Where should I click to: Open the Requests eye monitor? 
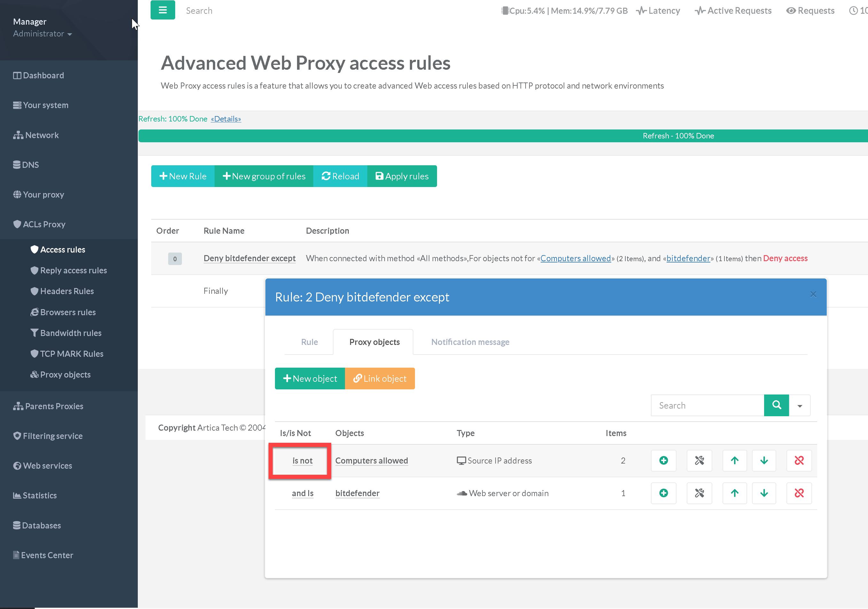point(810,11)
